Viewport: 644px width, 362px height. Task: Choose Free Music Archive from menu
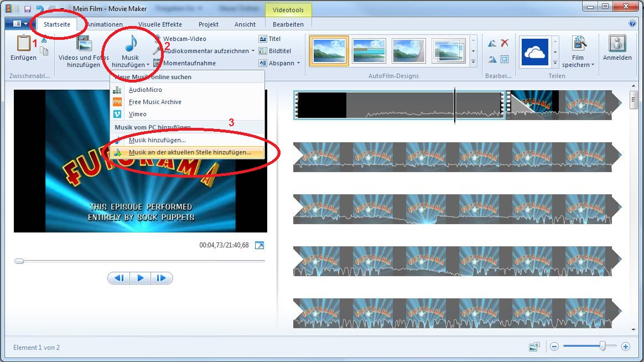pos(155,102)
